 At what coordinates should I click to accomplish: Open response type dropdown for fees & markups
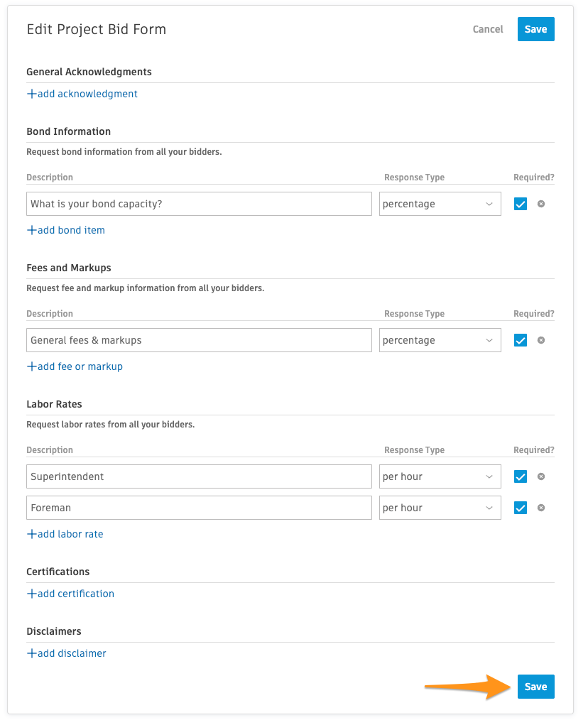pyautogui.click(x=440, y=340)
